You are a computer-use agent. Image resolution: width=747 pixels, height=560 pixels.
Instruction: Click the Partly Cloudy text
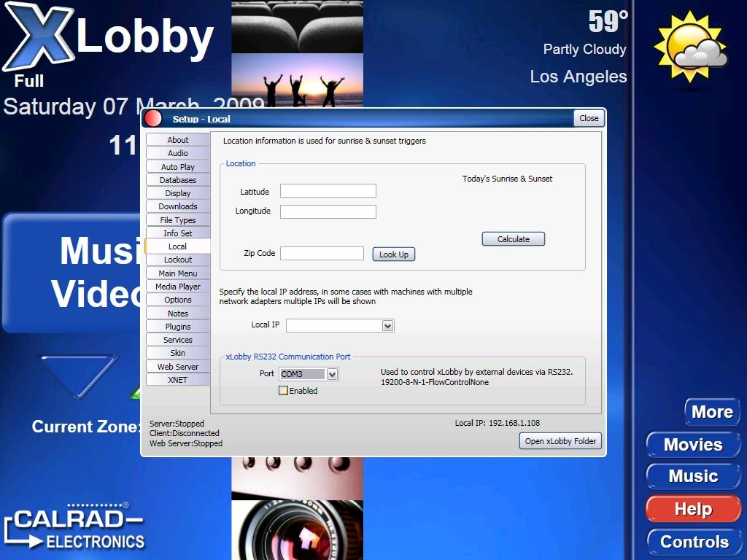coord(584,50)
